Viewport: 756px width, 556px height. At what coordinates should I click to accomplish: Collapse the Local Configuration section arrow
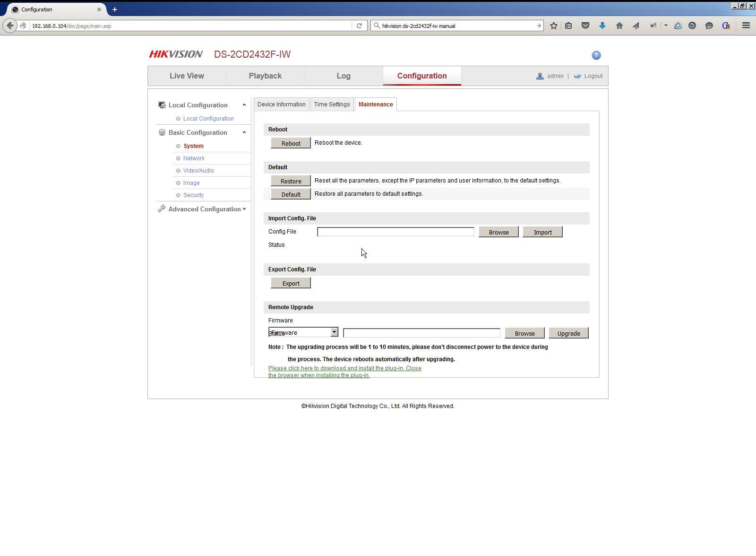pos(244,105)
